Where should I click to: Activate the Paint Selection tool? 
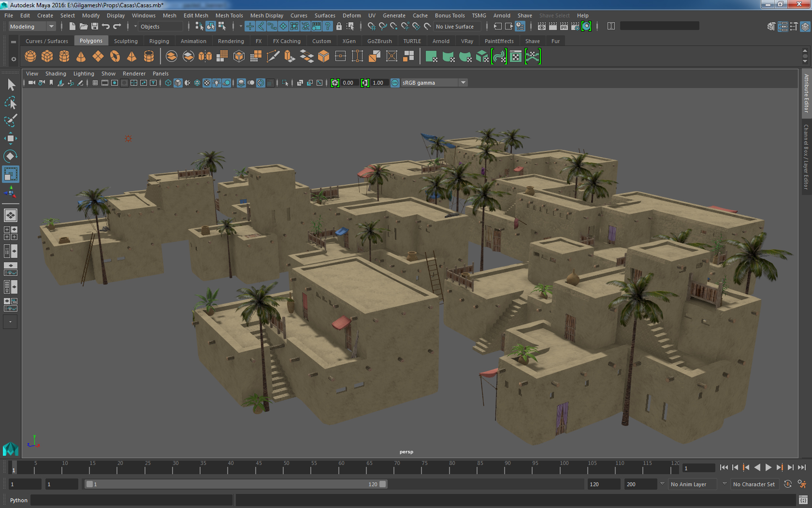coord(10,120)
